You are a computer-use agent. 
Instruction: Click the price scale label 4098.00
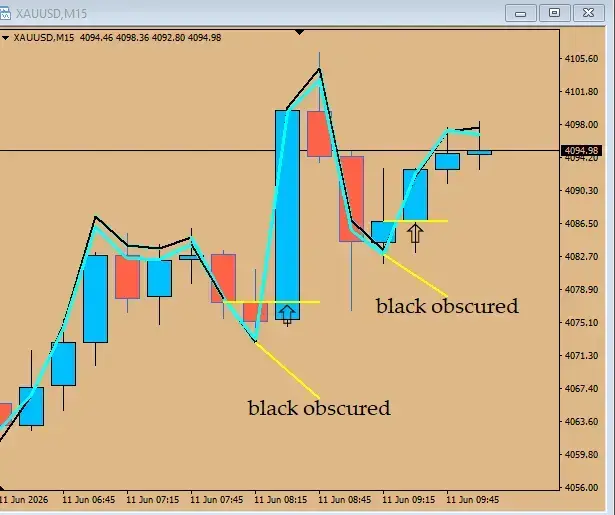(x=581, y=125)
